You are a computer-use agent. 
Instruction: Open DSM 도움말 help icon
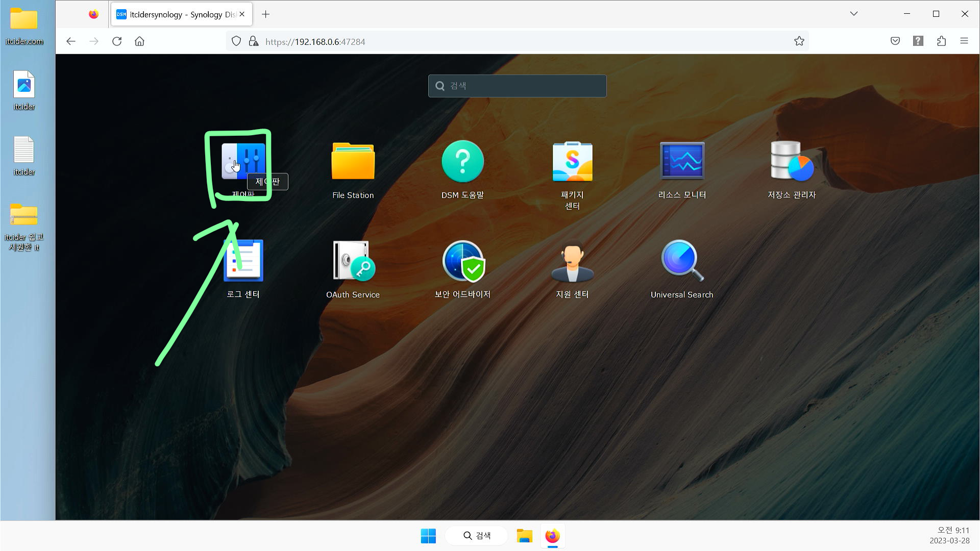(x=462, y=161)
